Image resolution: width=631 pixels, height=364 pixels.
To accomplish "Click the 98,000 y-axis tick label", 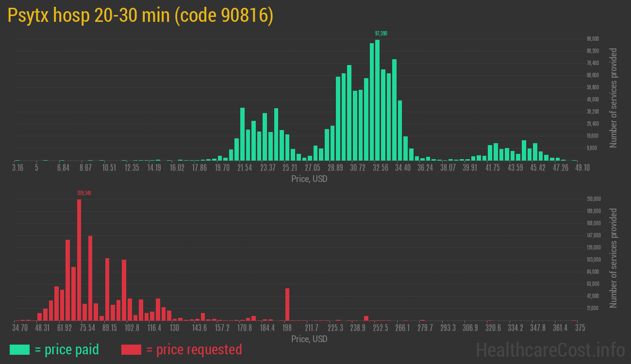I will [x=593, y=39].
